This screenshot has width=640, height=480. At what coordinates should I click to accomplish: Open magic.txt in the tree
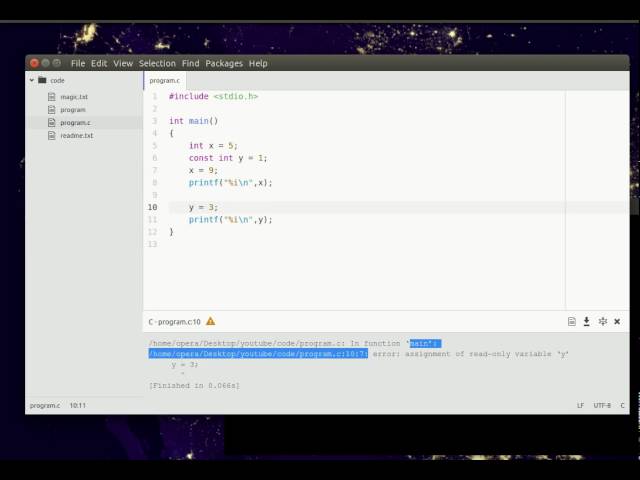[x=74, y=97]
